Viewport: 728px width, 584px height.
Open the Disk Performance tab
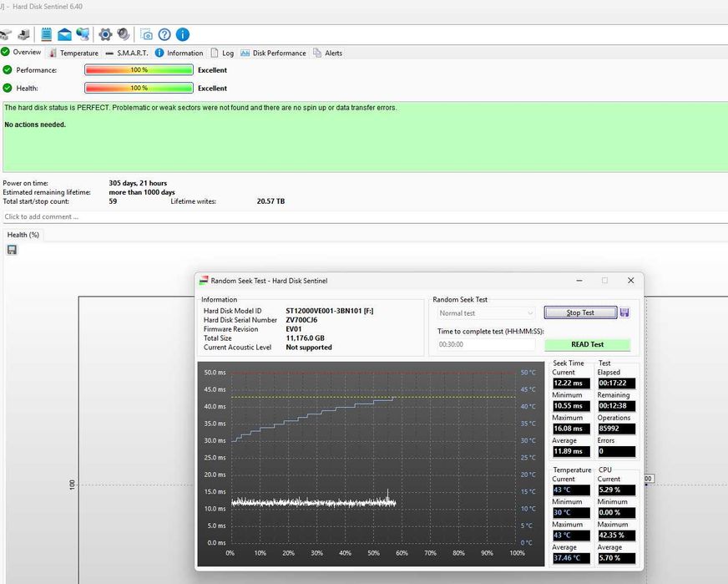[x=274, y=53]
